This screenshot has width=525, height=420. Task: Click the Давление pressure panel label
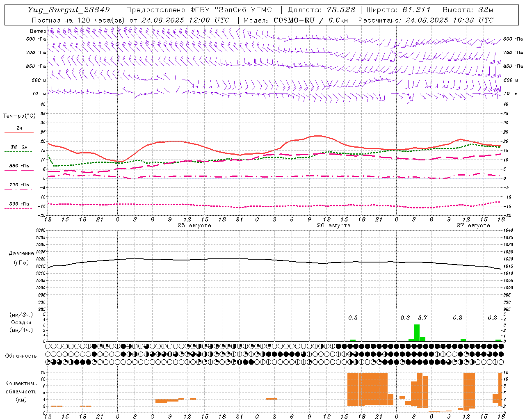21,253
